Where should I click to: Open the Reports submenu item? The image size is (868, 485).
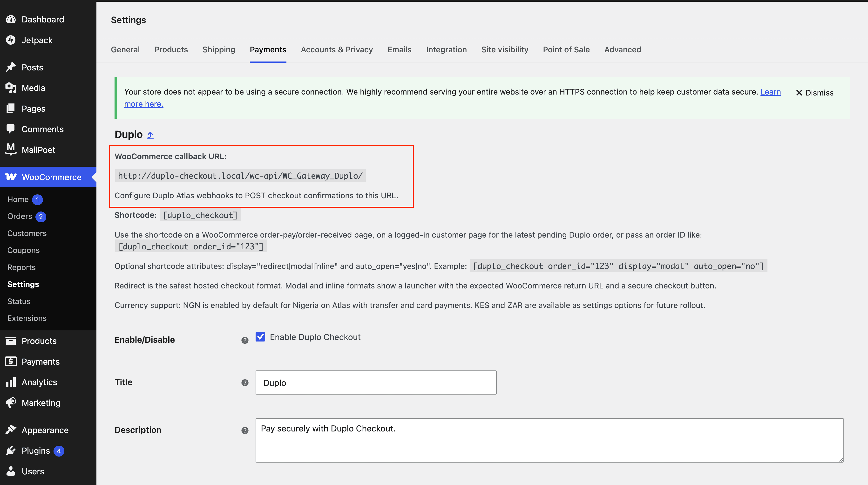[21, 267]
